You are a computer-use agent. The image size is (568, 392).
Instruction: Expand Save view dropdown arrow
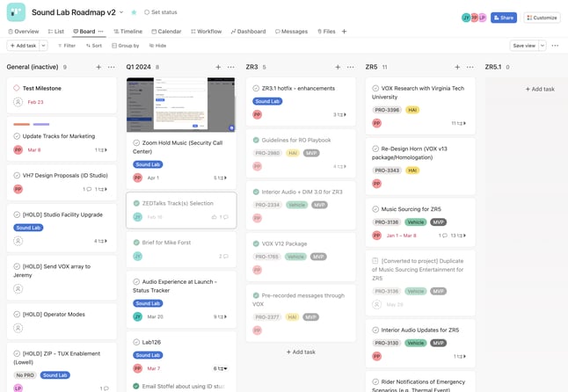click(x=543, y=46)
